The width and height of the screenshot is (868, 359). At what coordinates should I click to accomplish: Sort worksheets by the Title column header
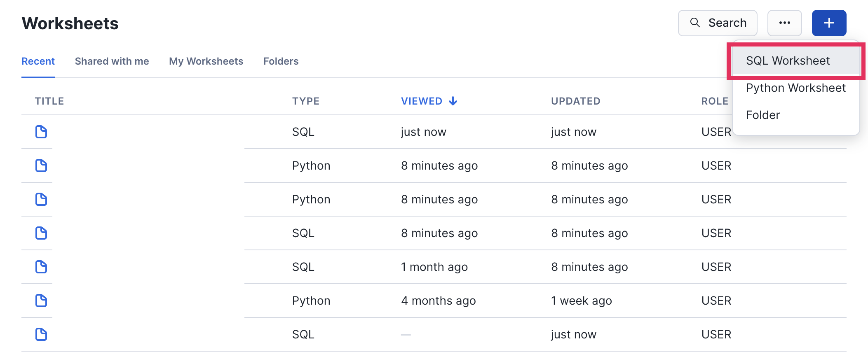tap(49, 101)
